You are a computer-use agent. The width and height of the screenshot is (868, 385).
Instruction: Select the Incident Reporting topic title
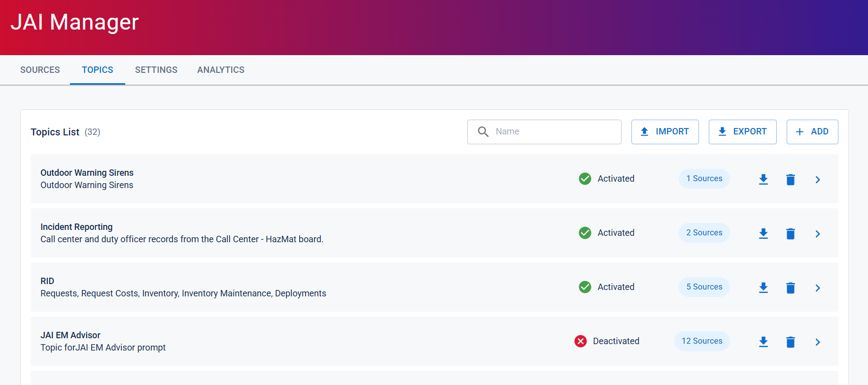point(76,227)
